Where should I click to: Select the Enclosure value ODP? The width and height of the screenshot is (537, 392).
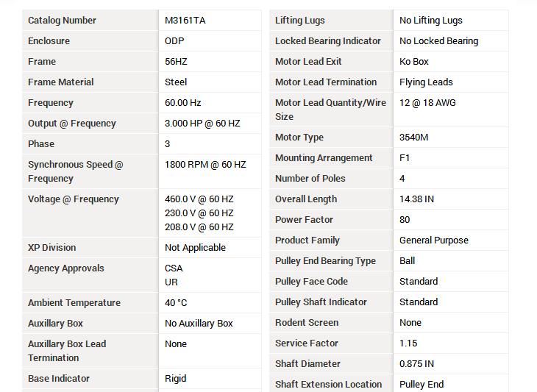point(174,41)
